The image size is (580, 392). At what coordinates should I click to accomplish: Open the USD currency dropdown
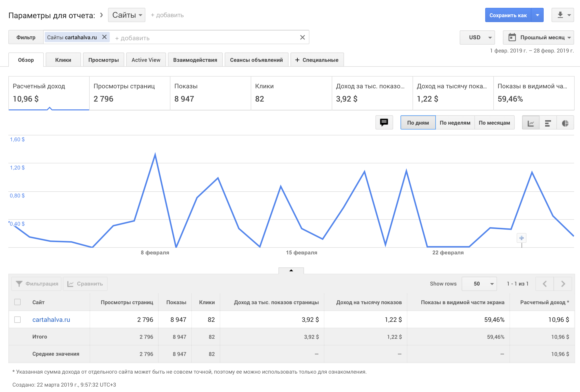[x=477, y=37]
